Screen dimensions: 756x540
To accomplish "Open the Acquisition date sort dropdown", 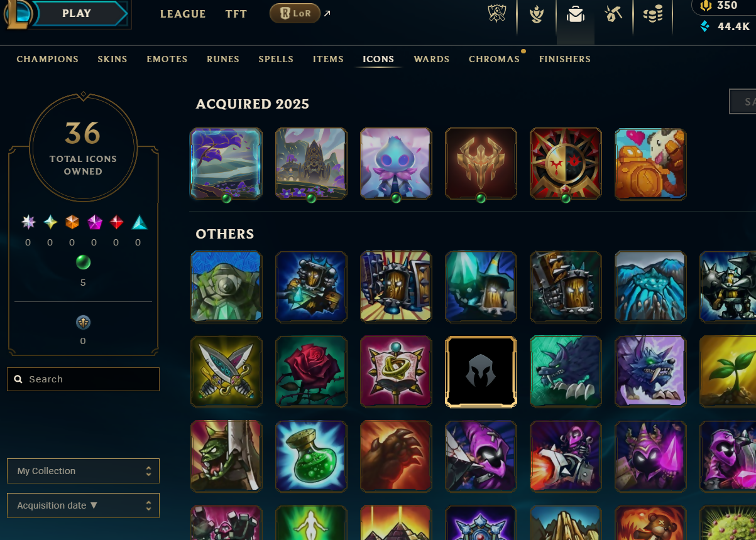I will coord(83,505).
